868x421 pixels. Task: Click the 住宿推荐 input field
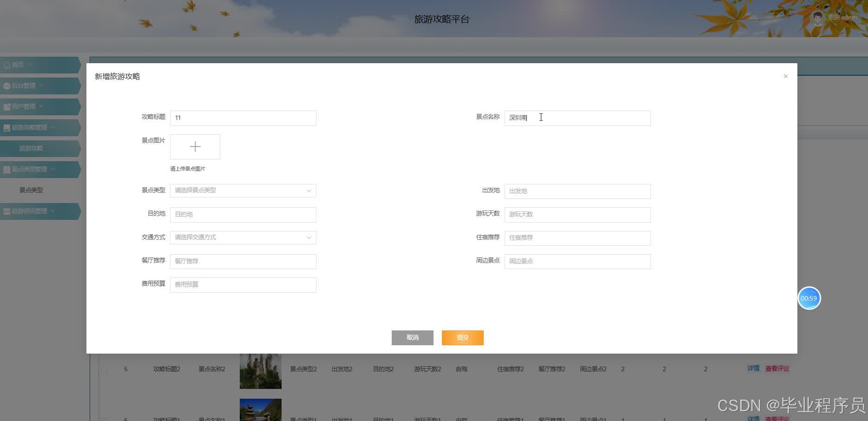[x=578, y=238]
